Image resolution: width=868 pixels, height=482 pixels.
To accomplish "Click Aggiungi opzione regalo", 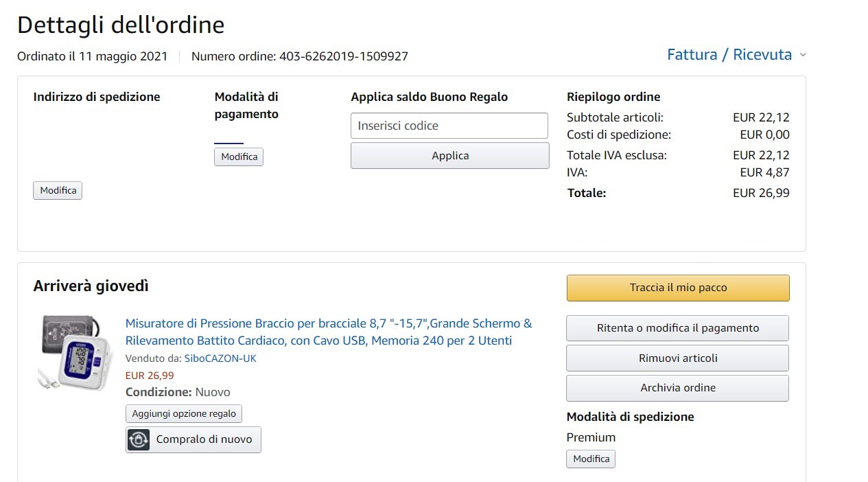I will (x=184, y=413).
